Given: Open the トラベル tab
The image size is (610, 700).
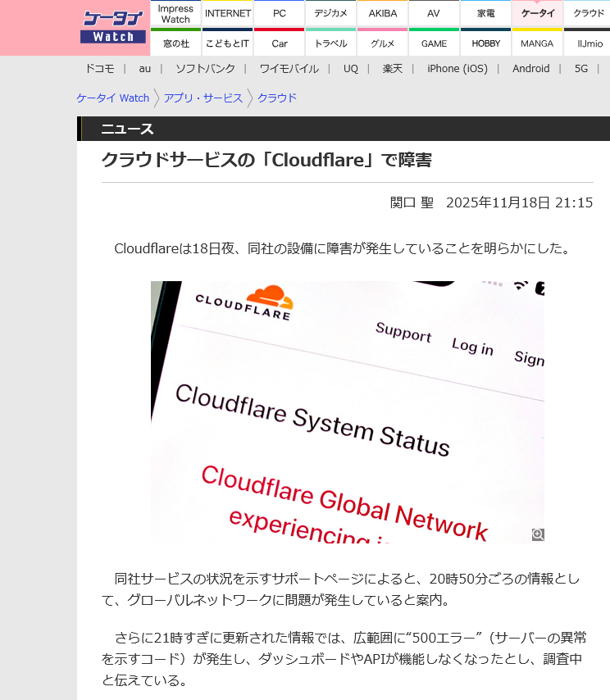Looking at the screenshot, I should pos(330,43).
